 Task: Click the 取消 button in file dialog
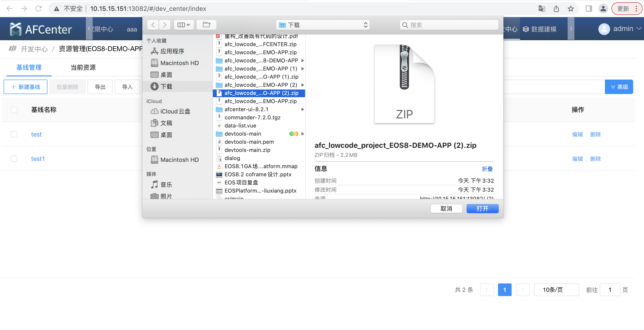446,208
